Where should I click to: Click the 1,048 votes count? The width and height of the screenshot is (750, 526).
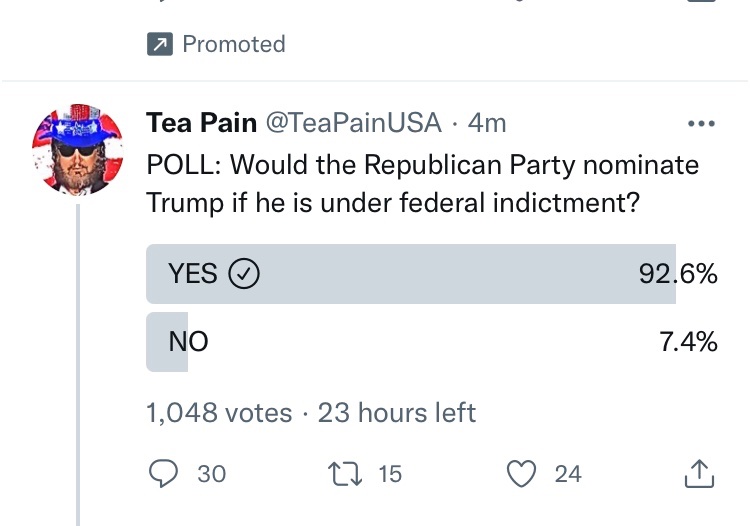[219, 412]
